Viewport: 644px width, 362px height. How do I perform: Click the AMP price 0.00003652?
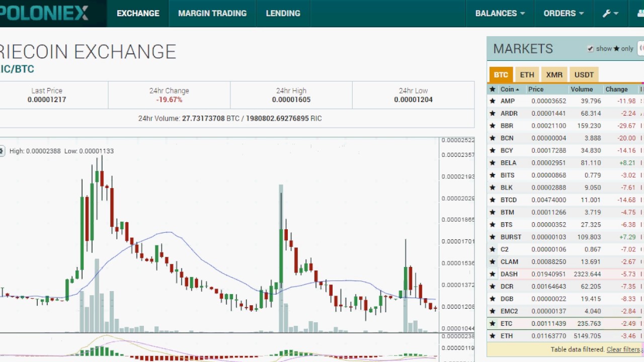pos(548,101)
